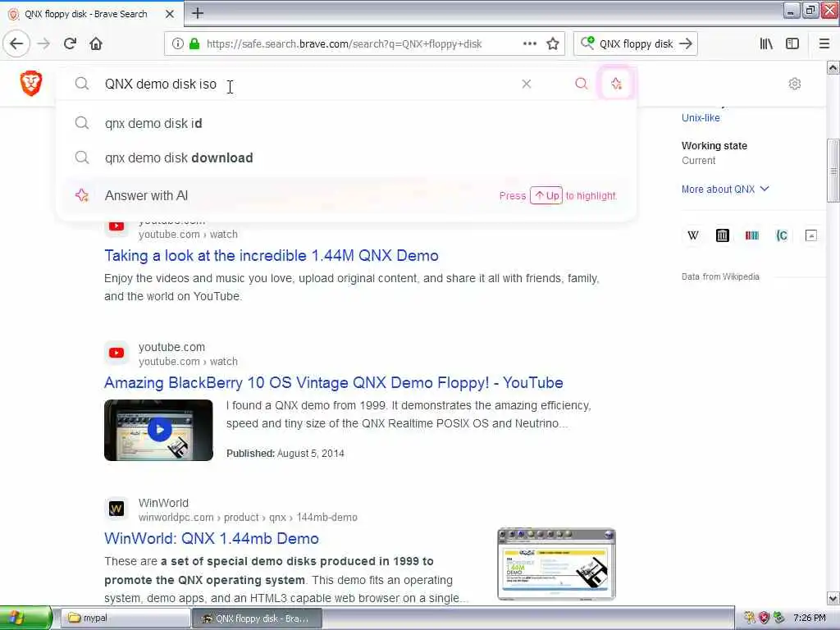Click the teal C profile icon
This screenshot has height=630, width=840.
[x=782, y=235]
